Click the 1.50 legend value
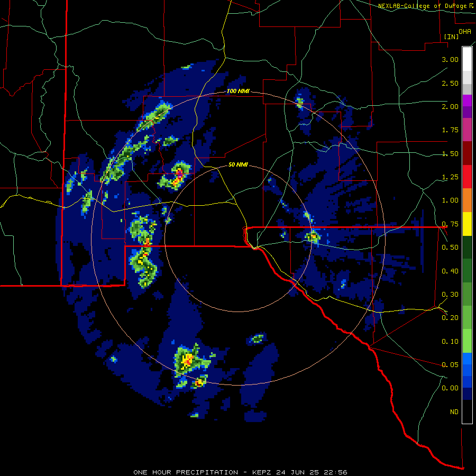The image size is (476, 476). coord(450,153)
